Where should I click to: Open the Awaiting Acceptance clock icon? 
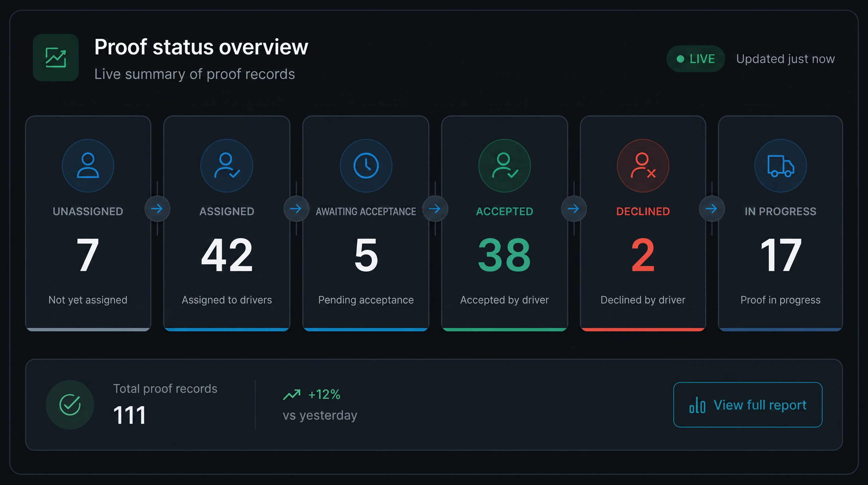(x=366, y=165)
